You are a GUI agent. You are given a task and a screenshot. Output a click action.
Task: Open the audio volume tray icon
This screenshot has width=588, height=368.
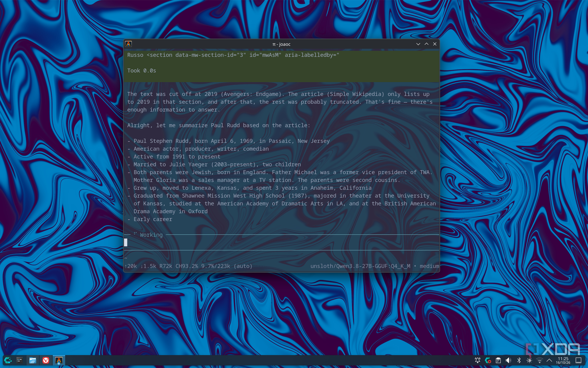pyautogui.click(x=508, y=360)
